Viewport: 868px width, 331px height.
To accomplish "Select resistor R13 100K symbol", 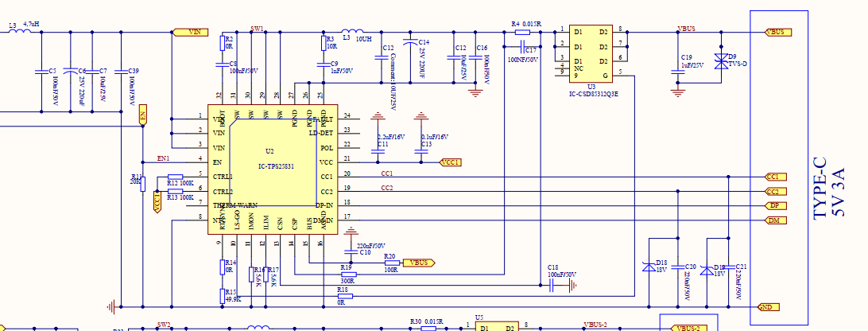I will click(x=175, y=191).
